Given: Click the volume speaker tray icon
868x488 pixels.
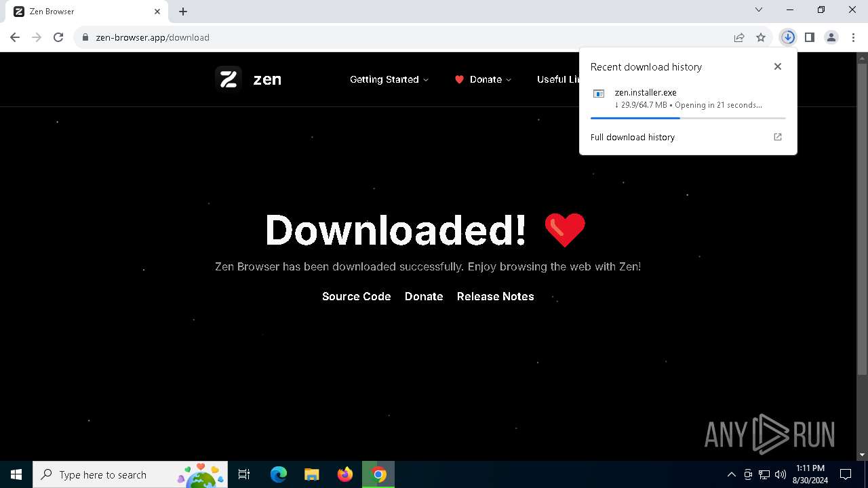Looking at the screenshot, I should click(x=781, y=474).
